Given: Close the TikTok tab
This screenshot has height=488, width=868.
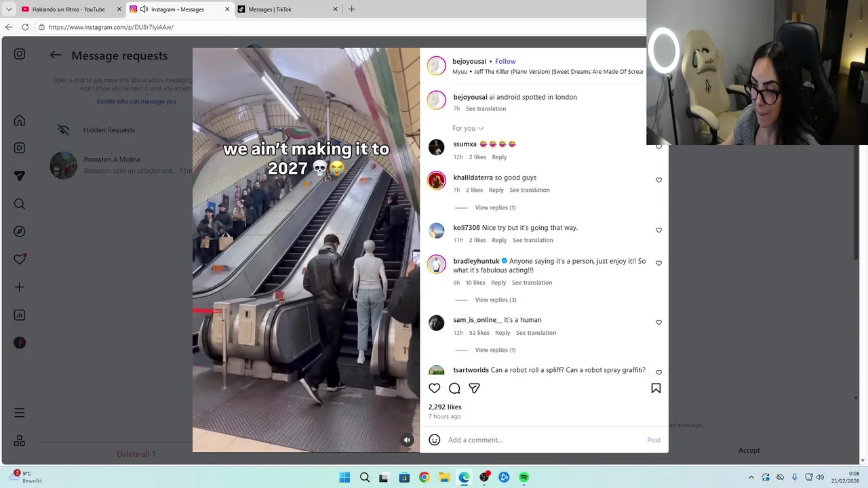Looking at the screenshot, I should pos(335,9).
